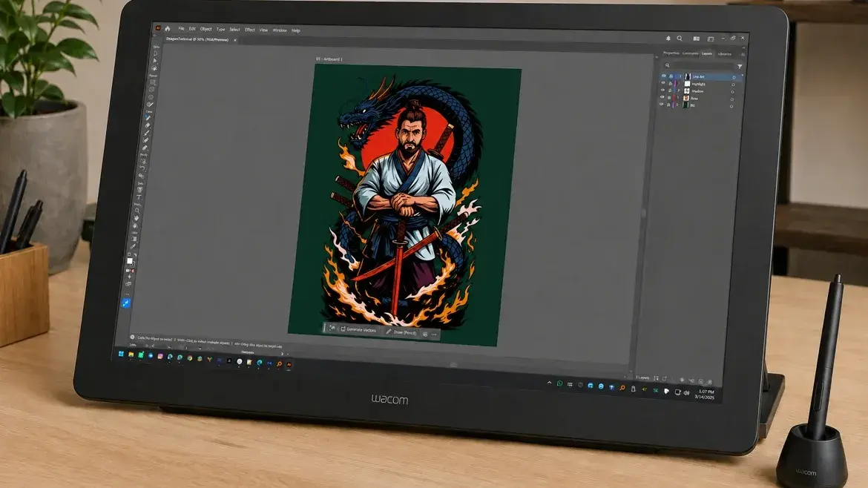Toggle lock on Shadow layer
The height and width of the screenshot is (488, 868).
[x=670, y=90]
